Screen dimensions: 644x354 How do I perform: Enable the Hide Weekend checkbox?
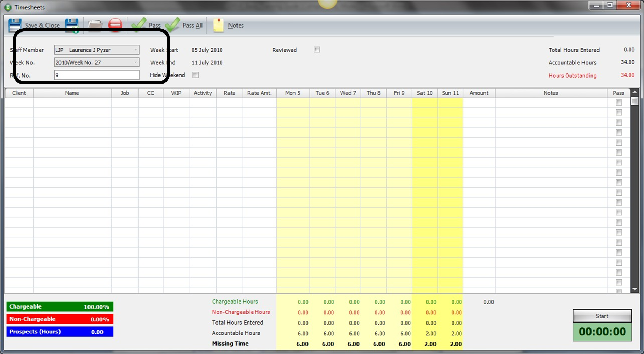click(196, 75)
